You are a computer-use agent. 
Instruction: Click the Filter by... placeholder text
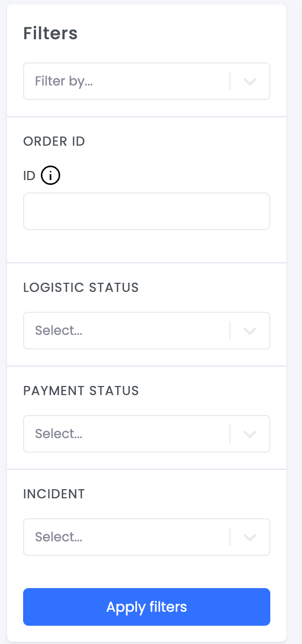coord(64,81)
